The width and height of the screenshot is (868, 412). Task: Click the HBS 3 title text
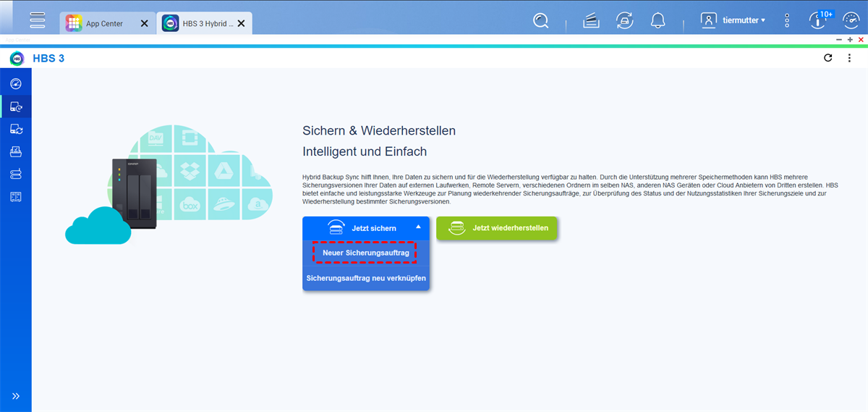(x=48, y=58)
